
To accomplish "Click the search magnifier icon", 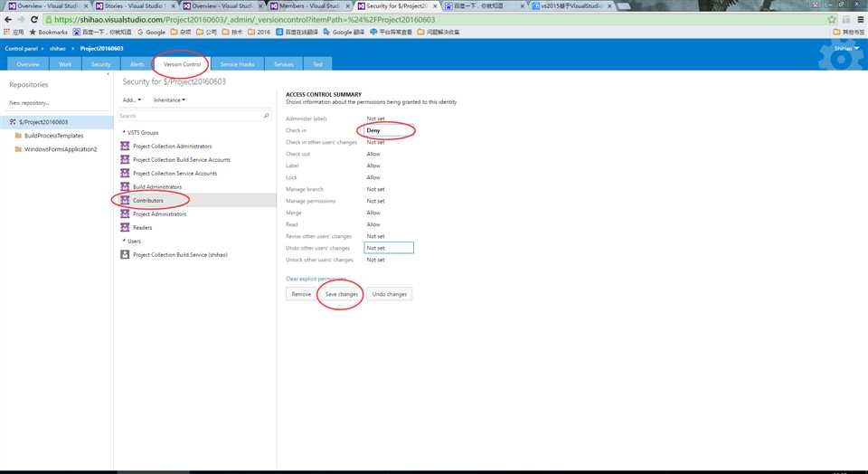I will pos(266,116).
